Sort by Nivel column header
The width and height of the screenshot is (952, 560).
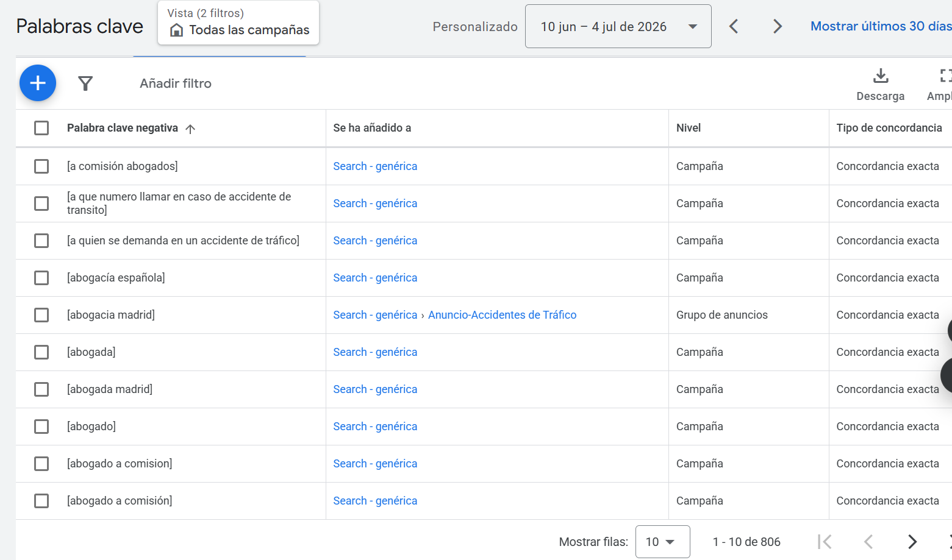689,128
